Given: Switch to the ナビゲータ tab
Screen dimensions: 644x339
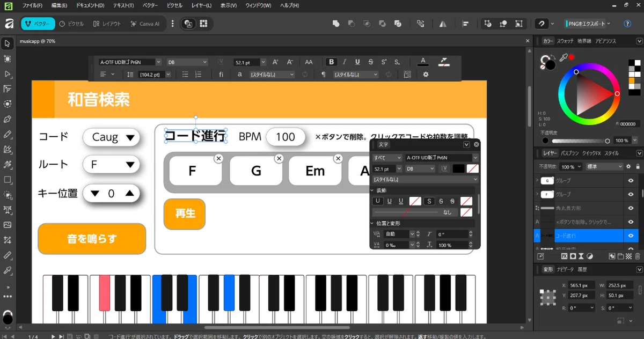Looking at the screenshot, I should pos(565,269).
